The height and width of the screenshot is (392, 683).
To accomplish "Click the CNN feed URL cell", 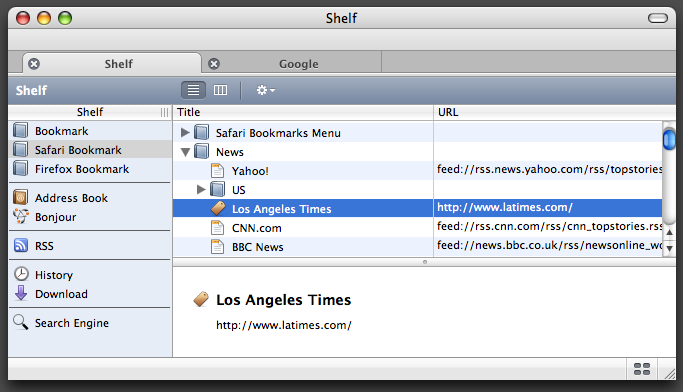I will pyautogui.click(x=548, y=227).
